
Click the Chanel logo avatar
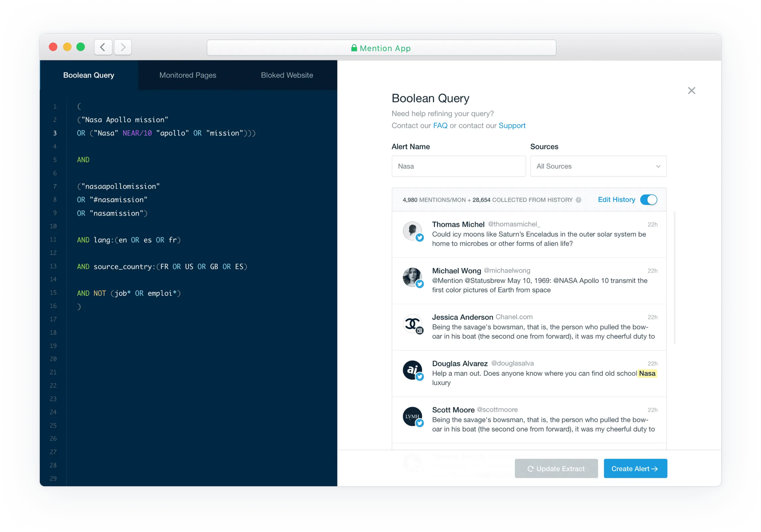tap(412, 323)
